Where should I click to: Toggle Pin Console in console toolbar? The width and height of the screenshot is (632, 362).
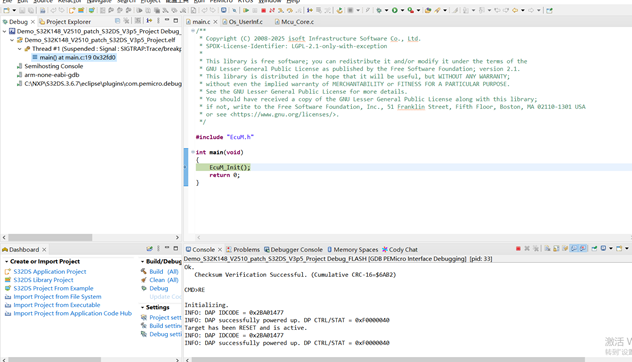pos(594,249)
